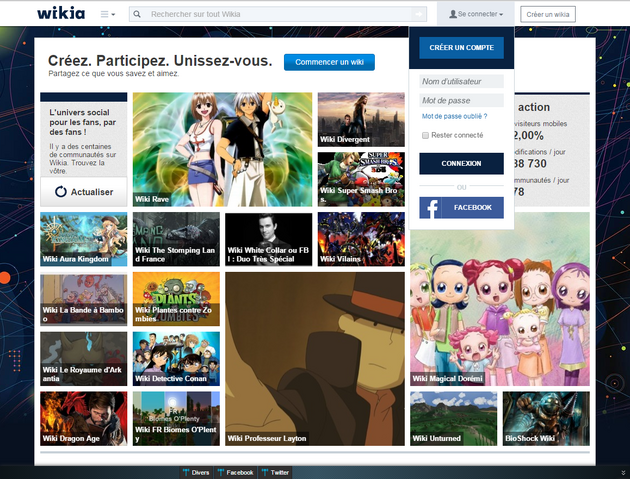Click "L'univers social pour les fans" text

tap(83, 122)
